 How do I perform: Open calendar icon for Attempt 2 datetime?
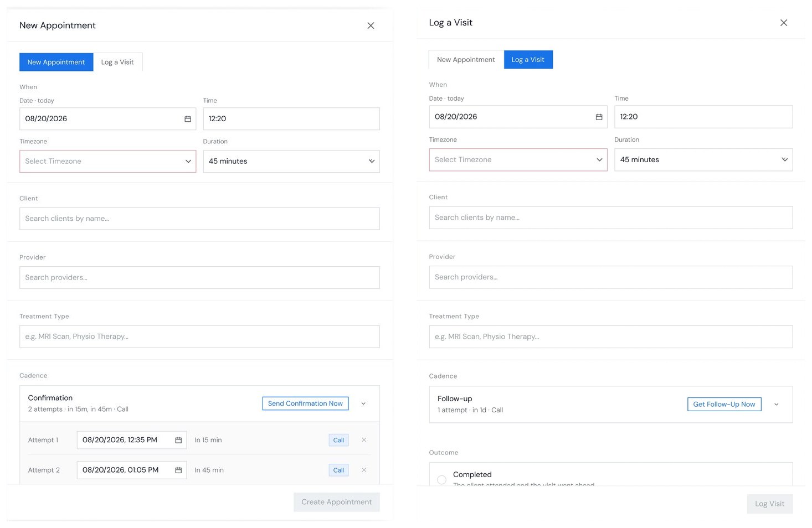click(178, 470)
